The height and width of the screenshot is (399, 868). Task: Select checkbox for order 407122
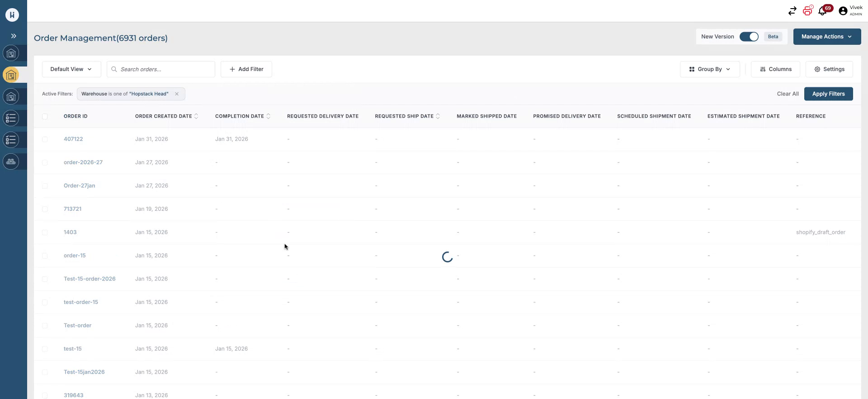point(45,139)
